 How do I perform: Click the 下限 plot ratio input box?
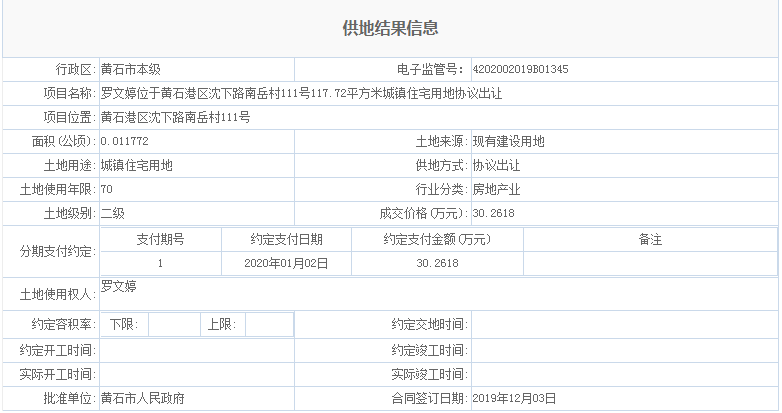(x=173, y=325)
